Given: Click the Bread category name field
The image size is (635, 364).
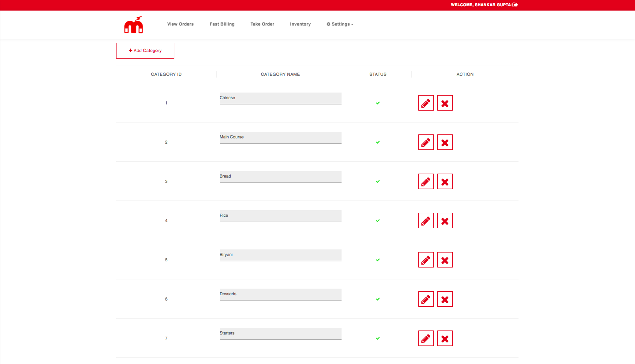Looking at the screenshot, I should tap(281, 177).
